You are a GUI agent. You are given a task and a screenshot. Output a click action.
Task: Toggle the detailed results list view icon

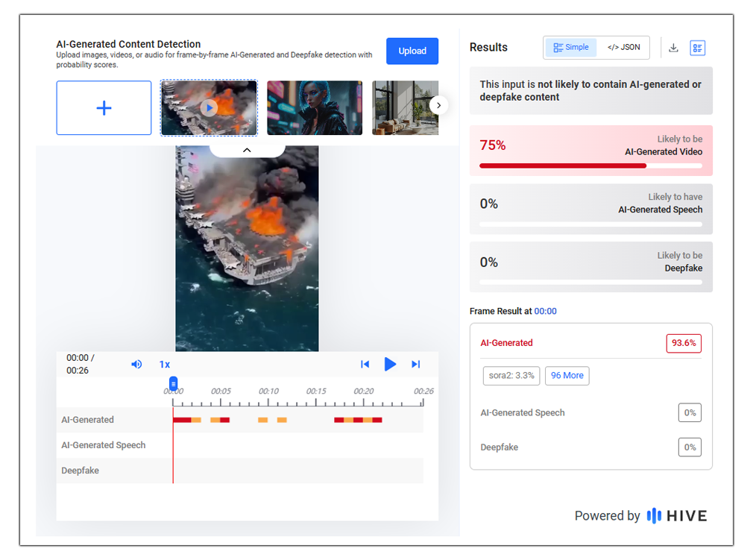[x=697, y=48]
